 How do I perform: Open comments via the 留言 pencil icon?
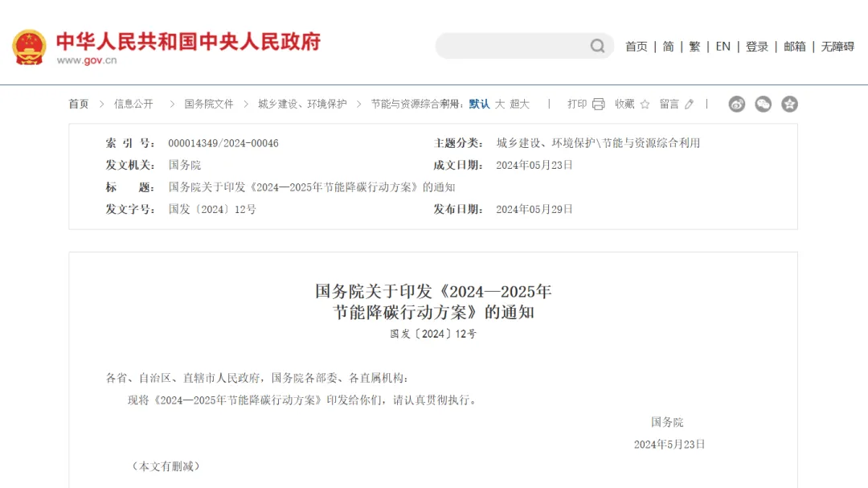[x=689, y=104]
